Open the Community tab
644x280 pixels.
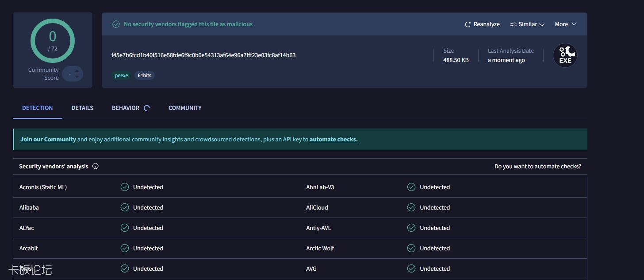coord(185,108)
